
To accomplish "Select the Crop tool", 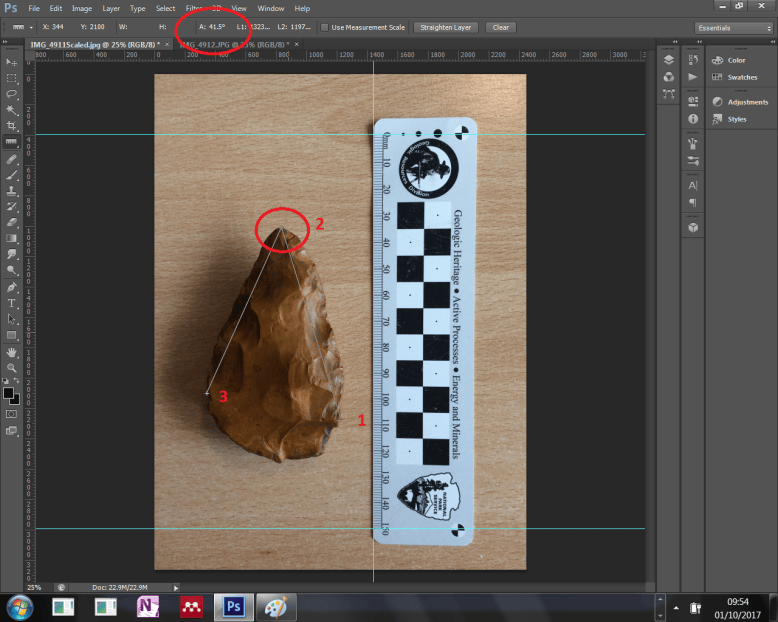I will pos(11,125).
